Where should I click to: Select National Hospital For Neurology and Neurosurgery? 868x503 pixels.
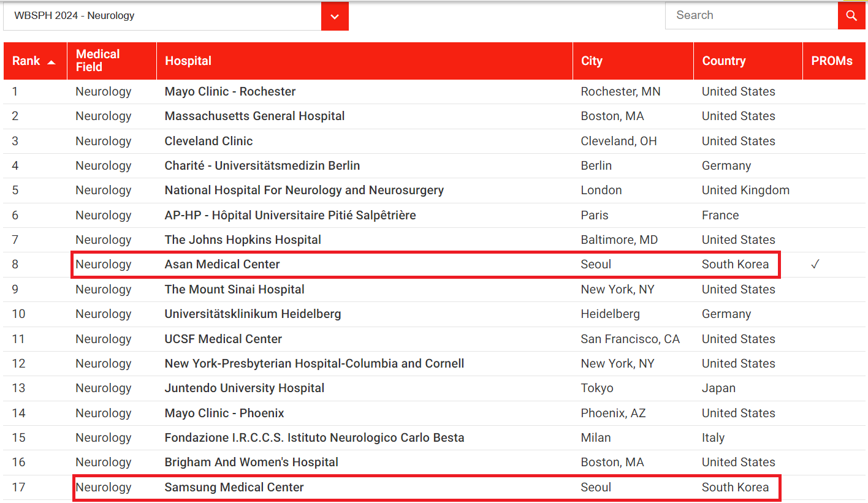tap(304, 190)
